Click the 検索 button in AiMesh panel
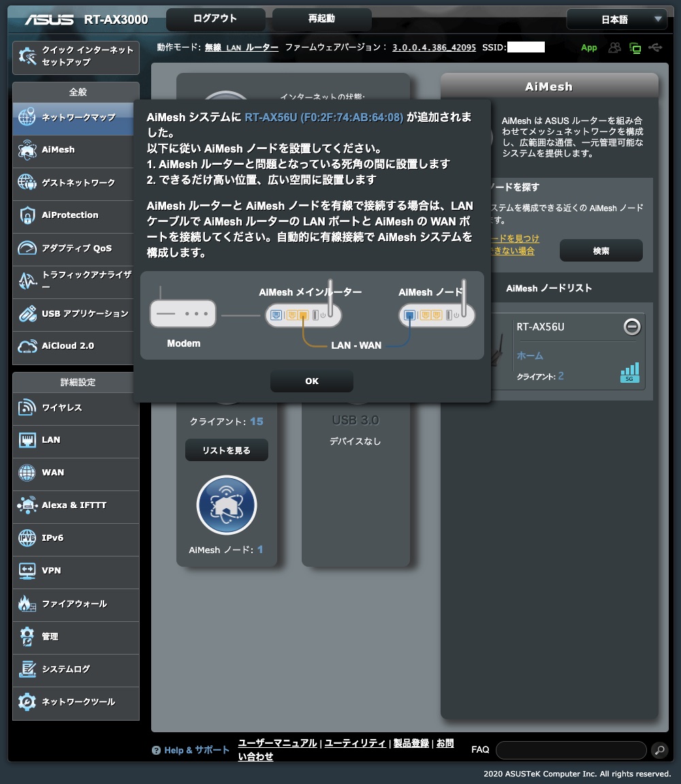681x784 pixels. click(x=601, y=251)
